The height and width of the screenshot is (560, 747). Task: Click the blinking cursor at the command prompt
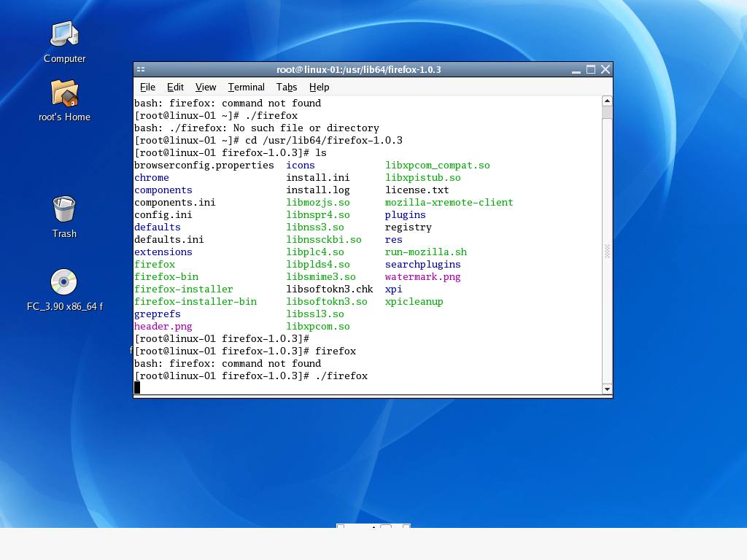[x=136, y=387]
